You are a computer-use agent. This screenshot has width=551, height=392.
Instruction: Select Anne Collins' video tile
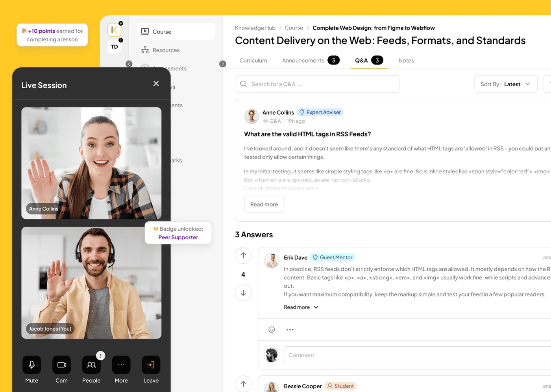click(91, 163)
